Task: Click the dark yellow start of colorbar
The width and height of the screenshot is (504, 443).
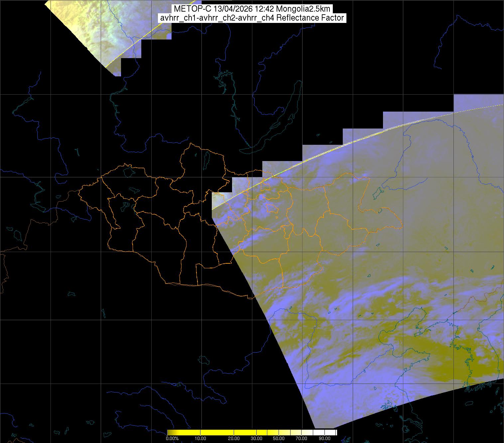Action: tap(170, 432)
